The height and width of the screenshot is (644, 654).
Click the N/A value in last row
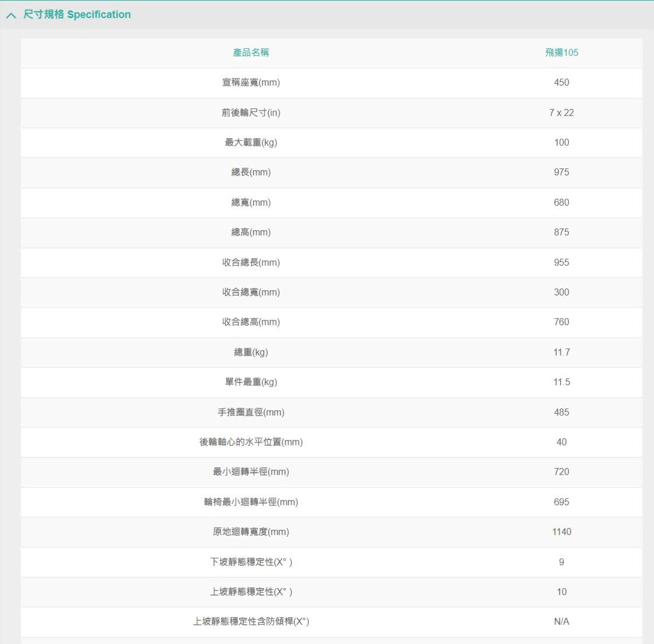561,622
